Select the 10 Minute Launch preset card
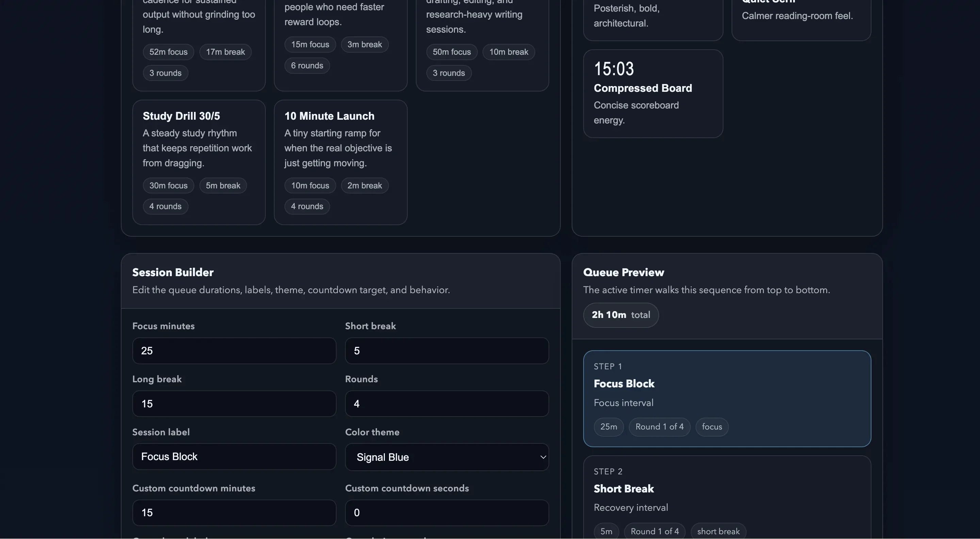This screenshot has width=980, height=539. click(341, 162)
